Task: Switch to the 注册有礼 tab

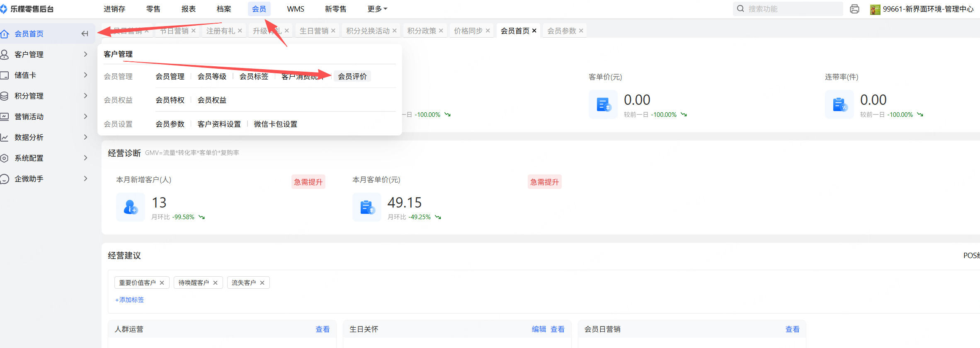Action: coord(221,31)
